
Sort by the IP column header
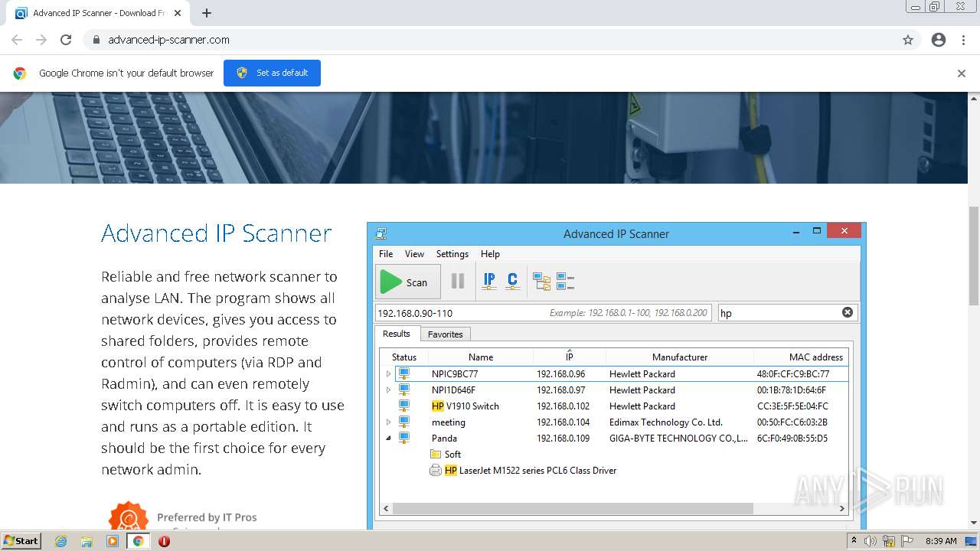570,357
